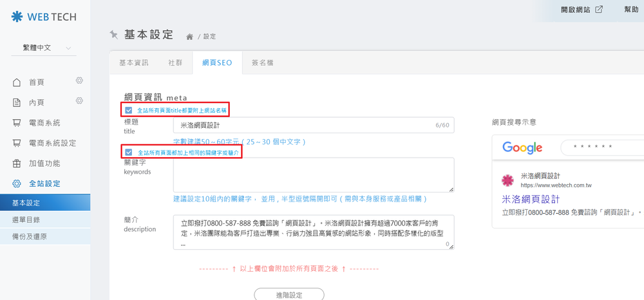Click the gift icon for 加值功能
Viewport: 644px width, 300px height.
click(x=17, y=164)
